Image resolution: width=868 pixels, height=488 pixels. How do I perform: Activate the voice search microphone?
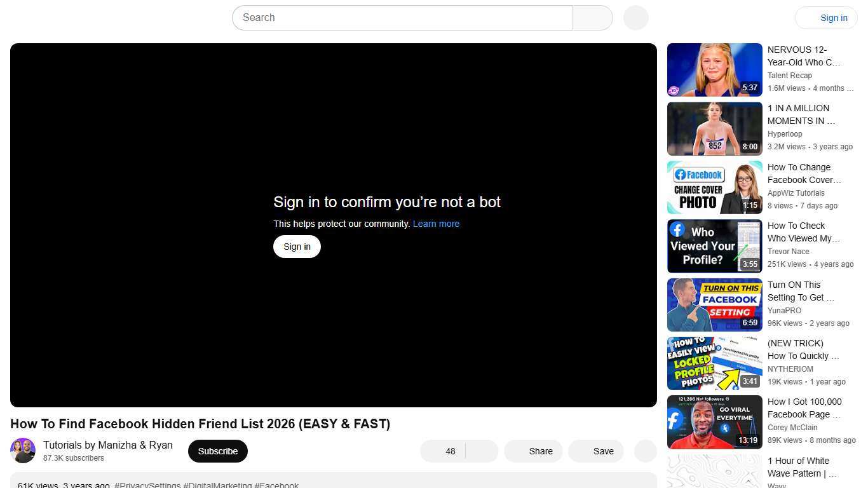coord(635,17)
